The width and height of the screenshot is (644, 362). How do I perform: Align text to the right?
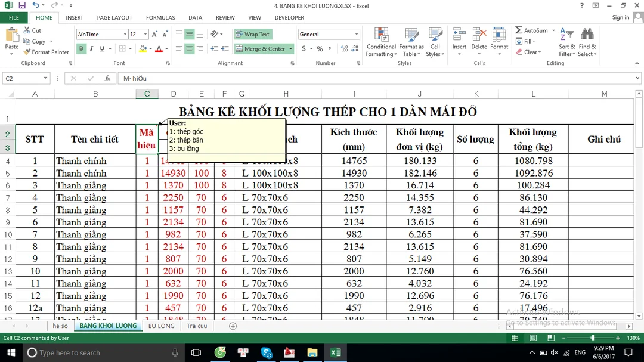pos(200,48)
